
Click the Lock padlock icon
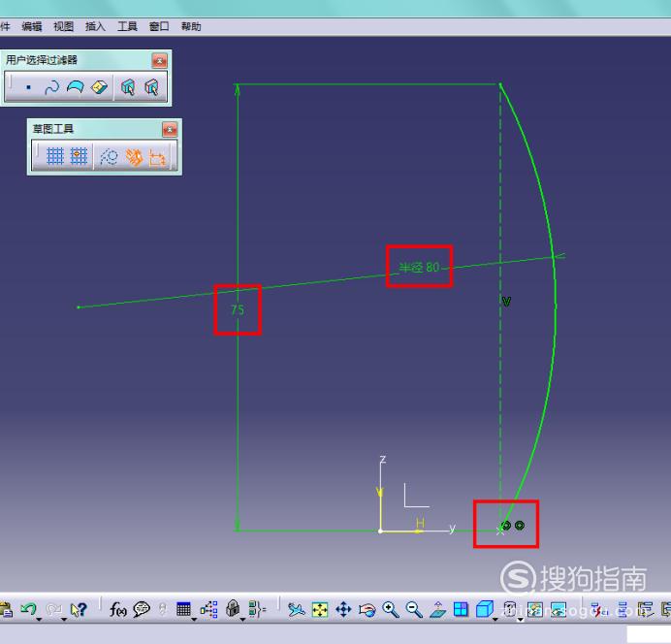(x=233, y=608)
